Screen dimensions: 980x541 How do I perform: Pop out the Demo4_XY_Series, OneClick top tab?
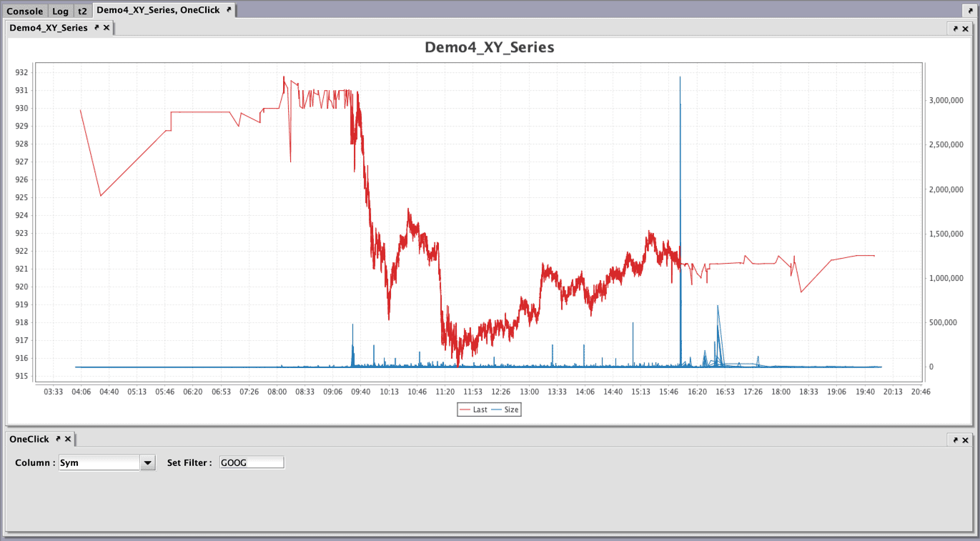(229, 10)
